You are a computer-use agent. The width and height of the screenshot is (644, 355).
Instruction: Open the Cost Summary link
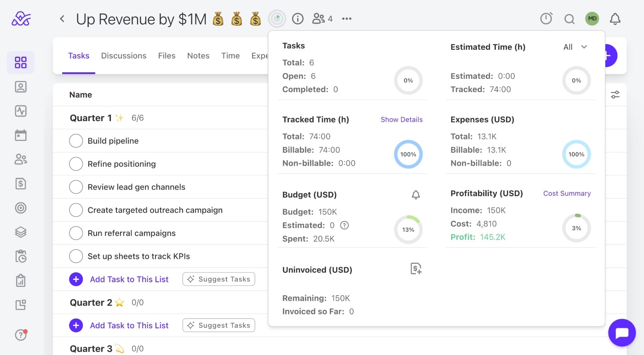click(567, 193)
